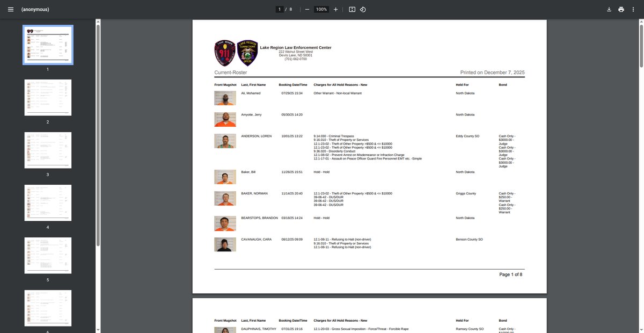Click the Current-Roster heading

[x=231, y=72]
